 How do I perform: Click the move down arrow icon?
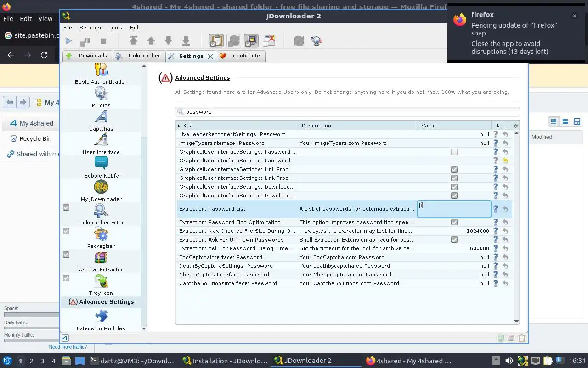click(168, 41)
